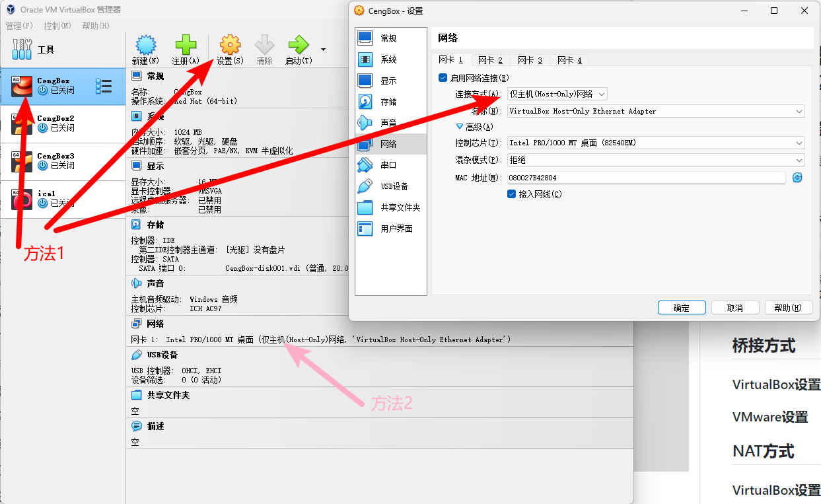Open 连接方式 dropdown showing Host-Only
821x504 pixels.
tap(557, 94)
